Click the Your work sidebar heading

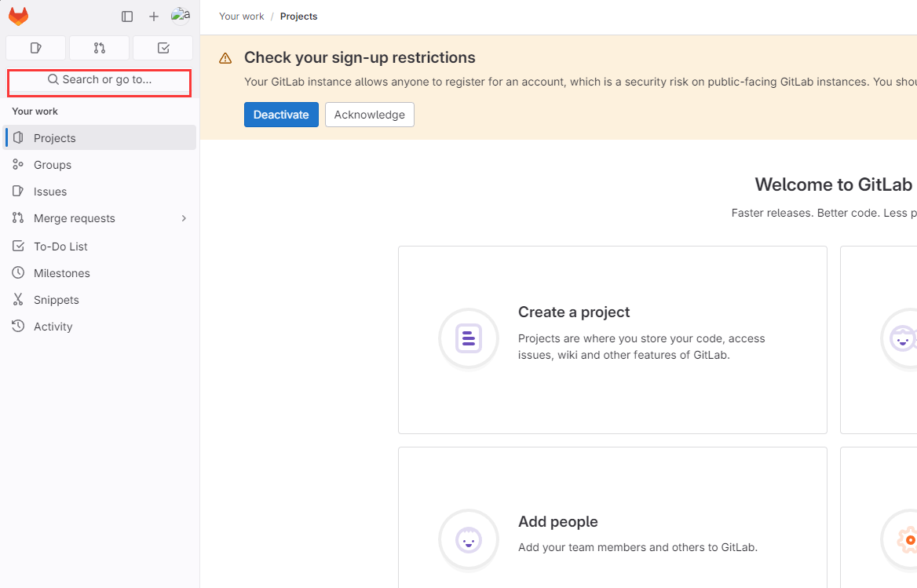point(35,111)
